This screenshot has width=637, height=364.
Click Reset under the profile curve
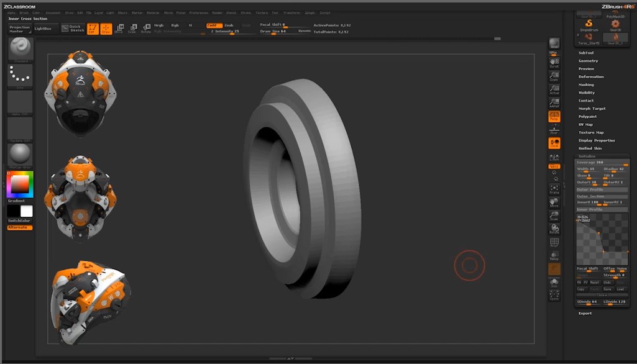[x=594, y=283]
